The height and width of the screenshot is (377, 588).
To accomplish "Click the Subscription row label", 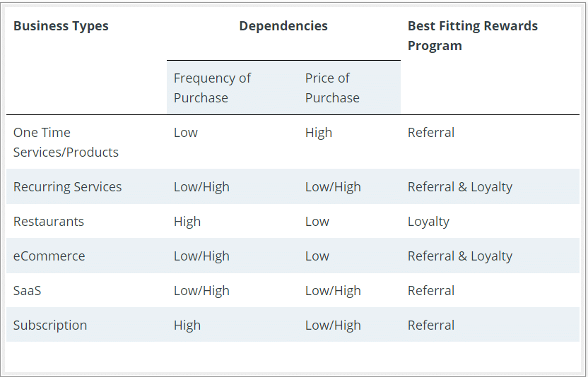I will [x=50, y=325].
